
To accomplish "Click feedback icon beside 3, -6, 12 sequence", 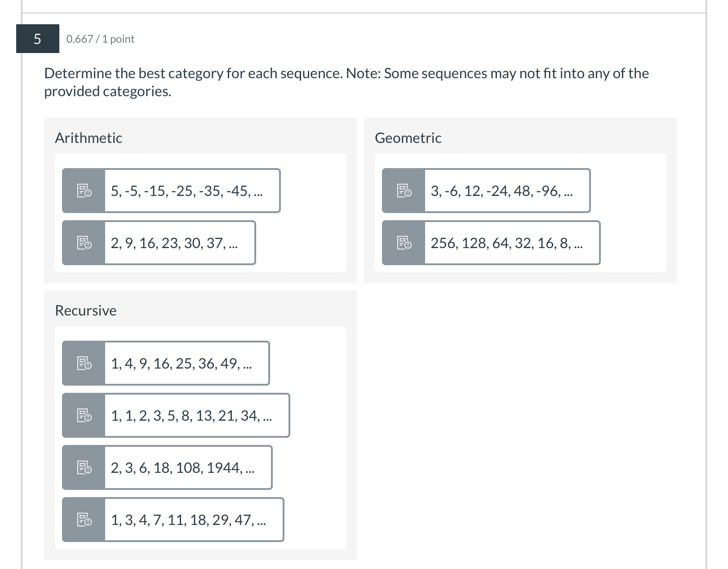I will coord(404,191).
